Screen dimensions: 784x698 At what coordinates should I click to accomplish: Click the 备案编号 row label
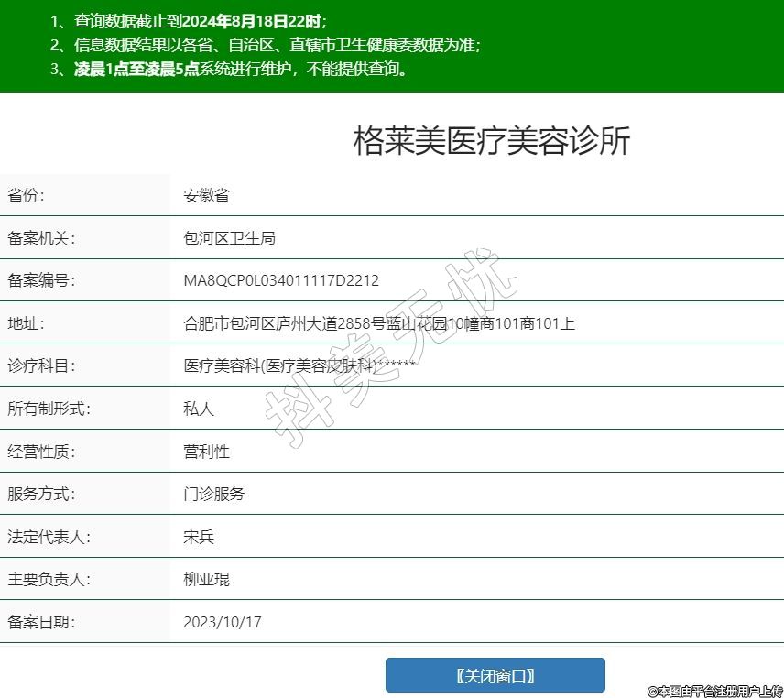click(41, 280)
